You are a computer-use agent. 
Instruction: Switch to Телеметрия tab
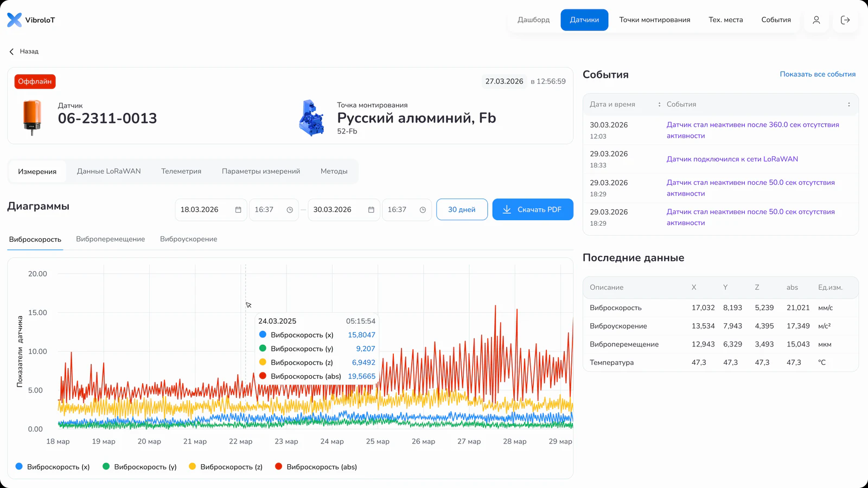point(181,171)
